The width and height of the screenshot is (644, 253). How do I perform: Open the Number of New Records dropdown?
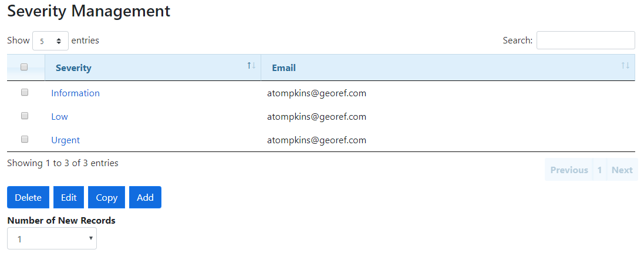coord(52,239)
